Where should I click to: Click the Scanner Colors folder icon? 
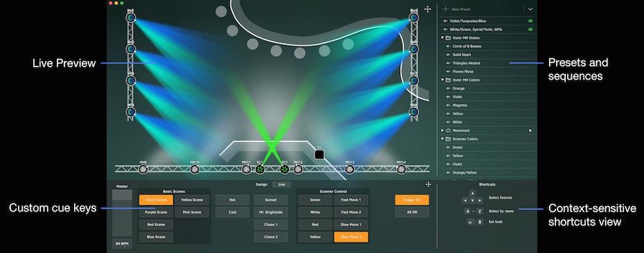point(449,139)
